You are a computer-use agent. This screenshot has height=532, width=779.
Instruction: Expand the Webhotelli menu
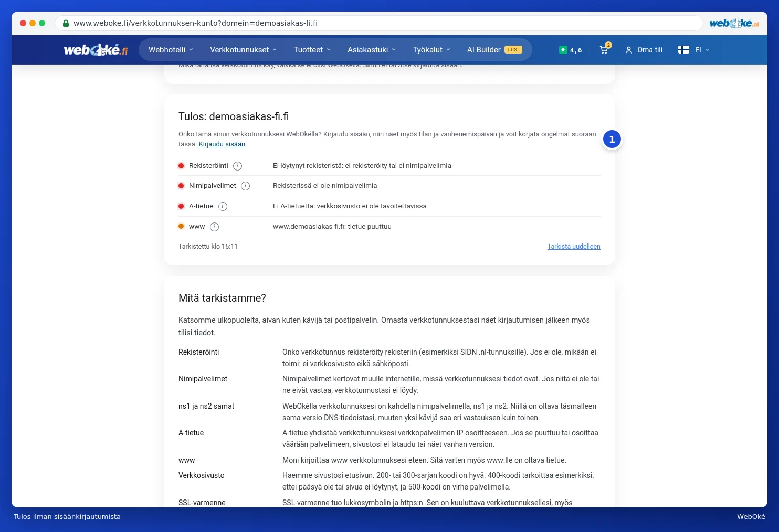171,50
